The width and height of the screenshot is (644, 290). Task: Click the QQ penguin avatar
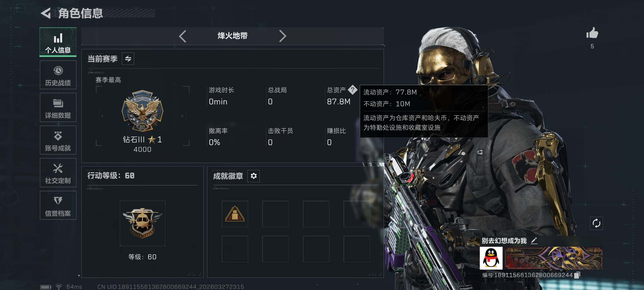click(491, 258)
